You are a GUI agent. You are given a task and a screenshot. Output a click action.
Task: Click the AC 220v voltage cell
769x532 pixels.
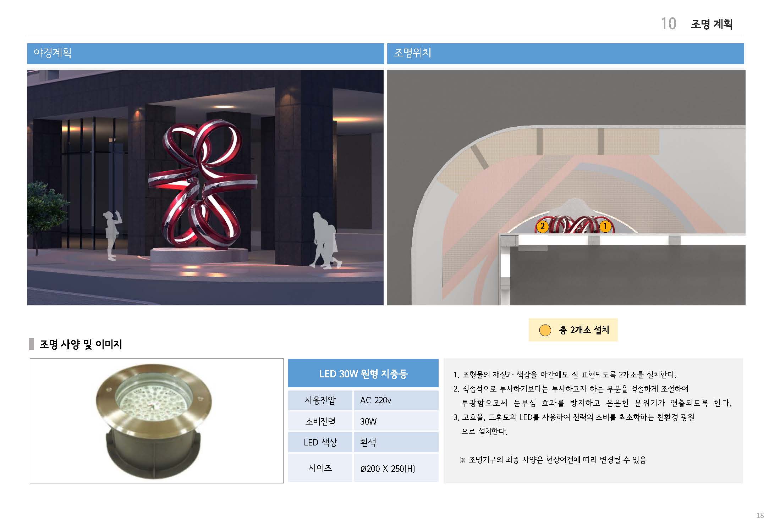coord(375,400)
